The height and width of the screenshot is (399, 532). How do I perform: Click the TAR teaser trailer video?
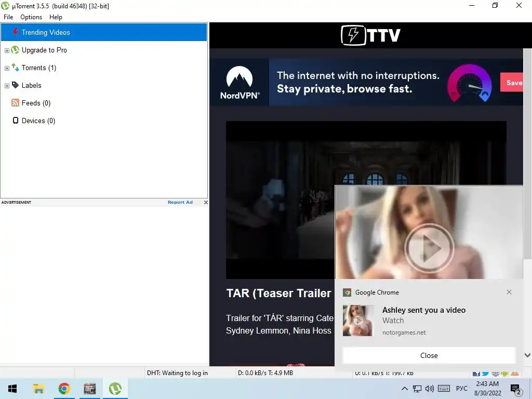[280, 200]
